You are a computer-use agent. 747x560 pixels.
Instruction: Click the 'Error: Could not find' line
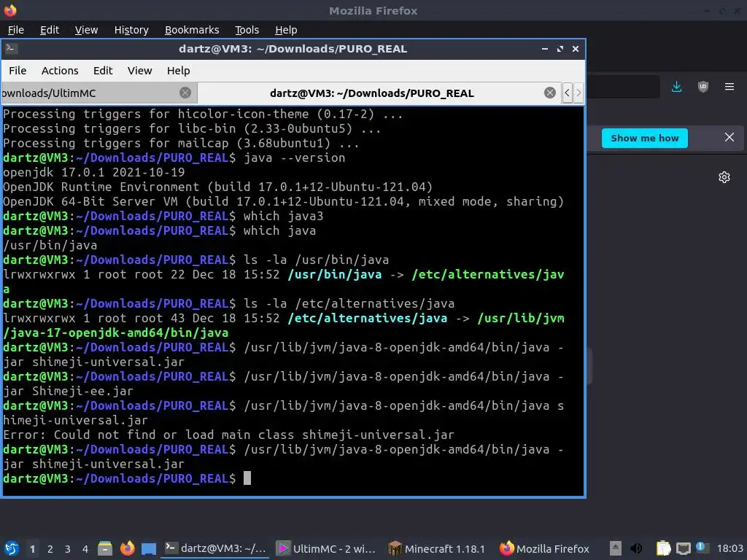tap(228, 435)
